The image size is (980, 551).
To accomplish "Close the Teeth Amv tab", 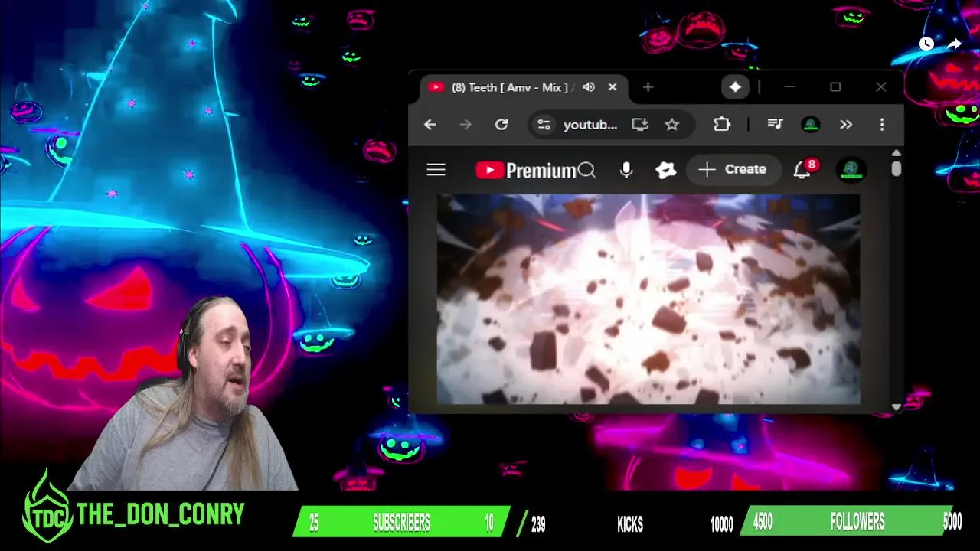I will coord(612,87).
